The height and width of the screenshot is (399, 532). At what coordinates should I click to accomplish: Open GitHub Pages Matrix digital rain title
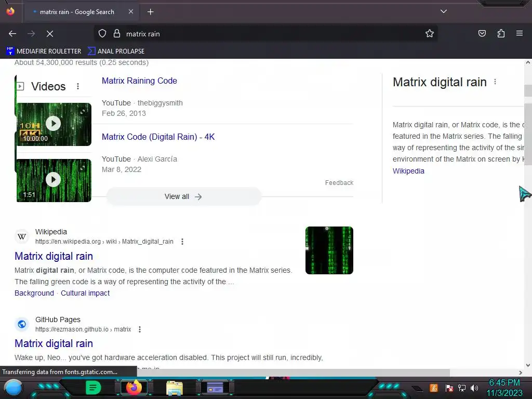(54, 343)
